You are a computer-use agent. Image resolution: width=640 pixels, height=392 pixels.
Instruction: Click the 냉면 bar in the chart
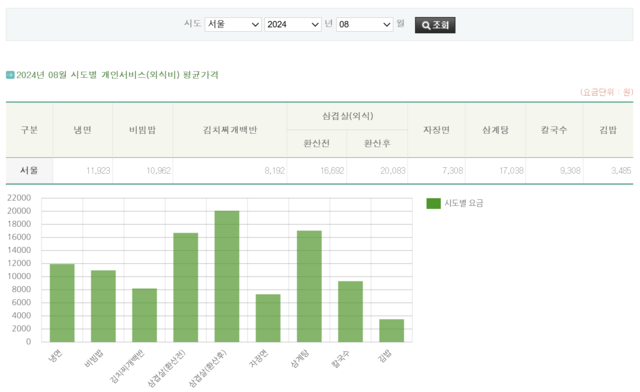pos(62,303)
